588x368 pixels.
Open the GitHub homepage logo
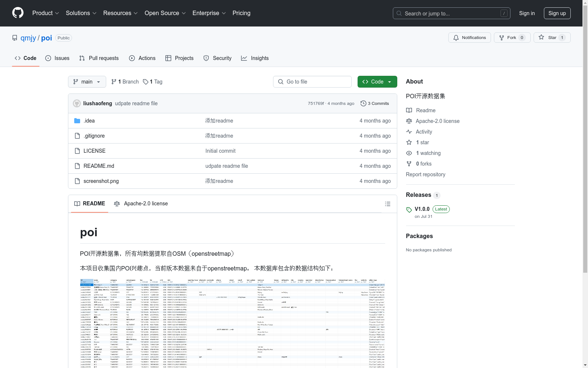pos(18,13)
